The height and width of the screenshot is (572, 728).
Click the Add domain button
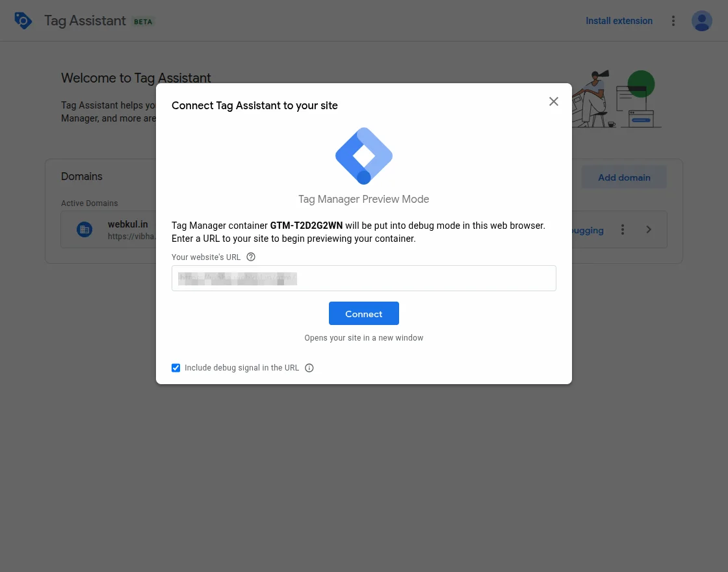coord(623,177)
